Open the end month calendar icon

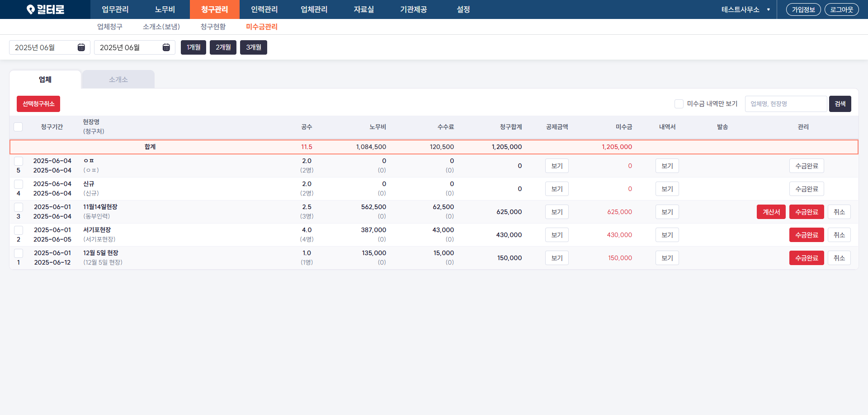(x=166, y=47)
